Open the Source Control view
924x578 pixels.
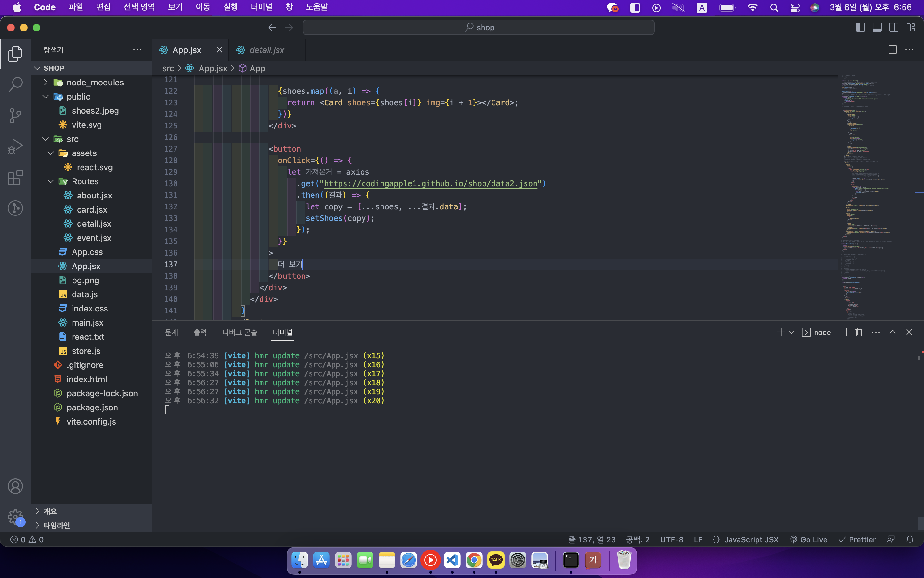tap(15, 116)
